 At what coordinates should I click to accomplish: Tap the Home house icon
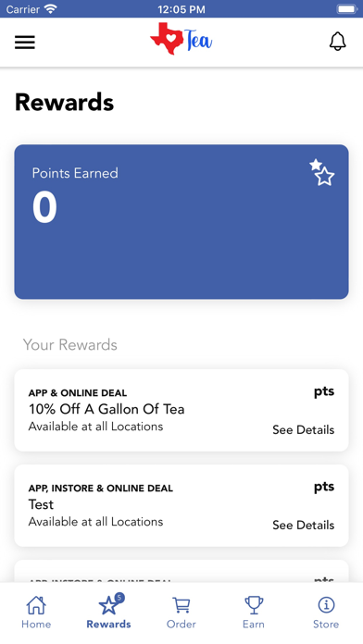click(36, 605)
